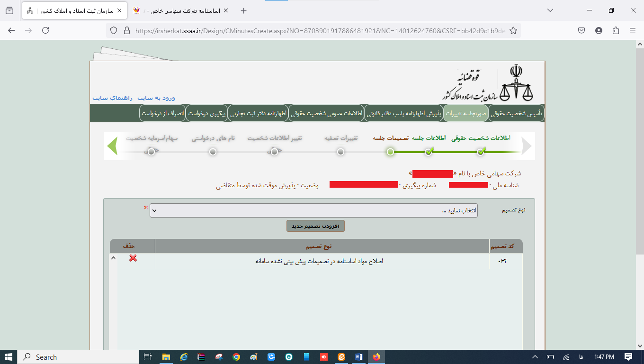This screenshot has width=644, height=364.
Task: Open Task View on the taskbar
Action: 148,357
